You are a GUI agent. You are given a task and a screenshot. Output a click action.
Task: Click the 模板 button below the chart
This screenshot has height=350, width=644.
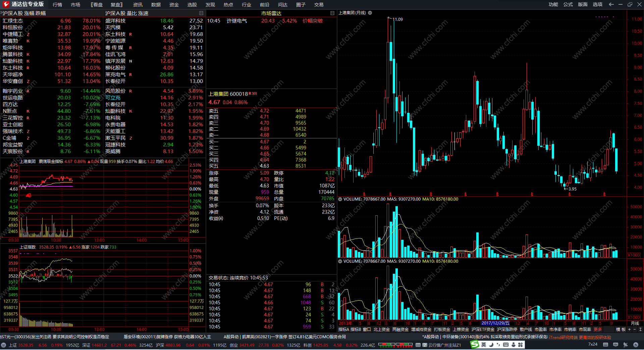(x=621, y=330)
